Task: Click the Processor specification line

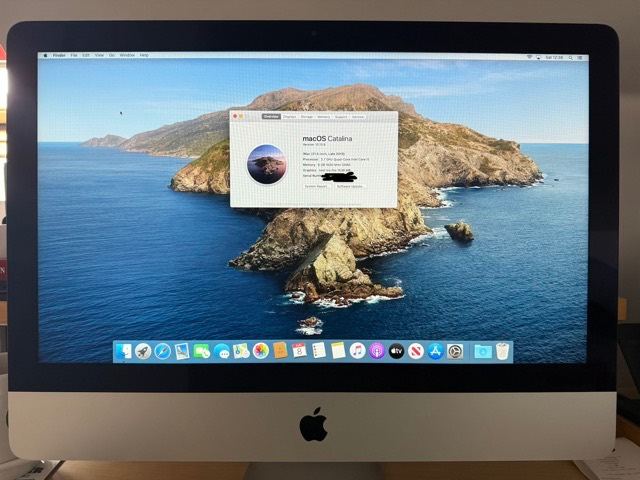Action: (x=336, y=159)
